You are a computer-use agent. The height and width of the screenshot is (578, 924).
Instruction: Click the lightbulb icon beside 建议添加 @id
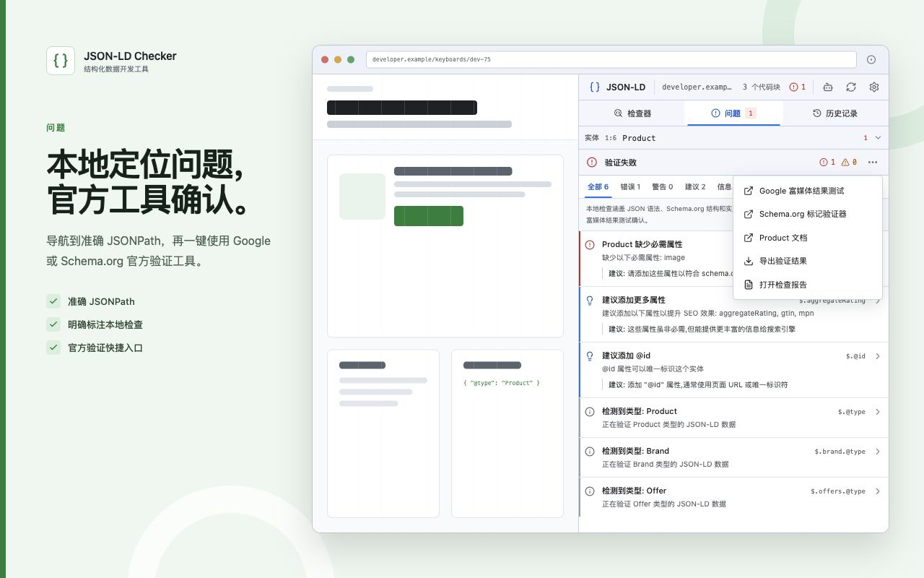pos(590,356)
